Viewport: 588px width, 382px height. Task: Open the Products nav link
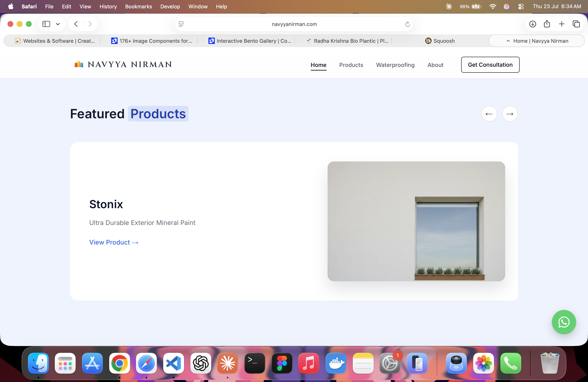(x=351, y=65)
